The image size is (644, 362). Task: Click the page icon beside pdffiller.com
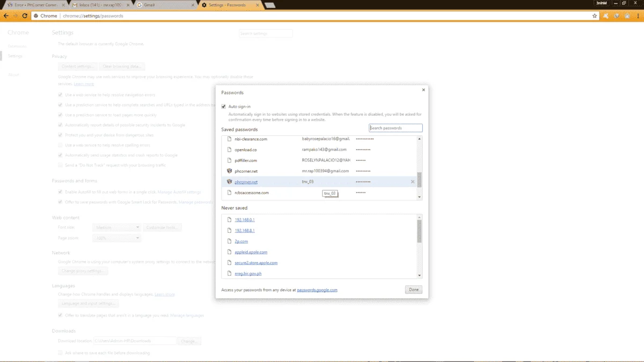pos(230,160)
